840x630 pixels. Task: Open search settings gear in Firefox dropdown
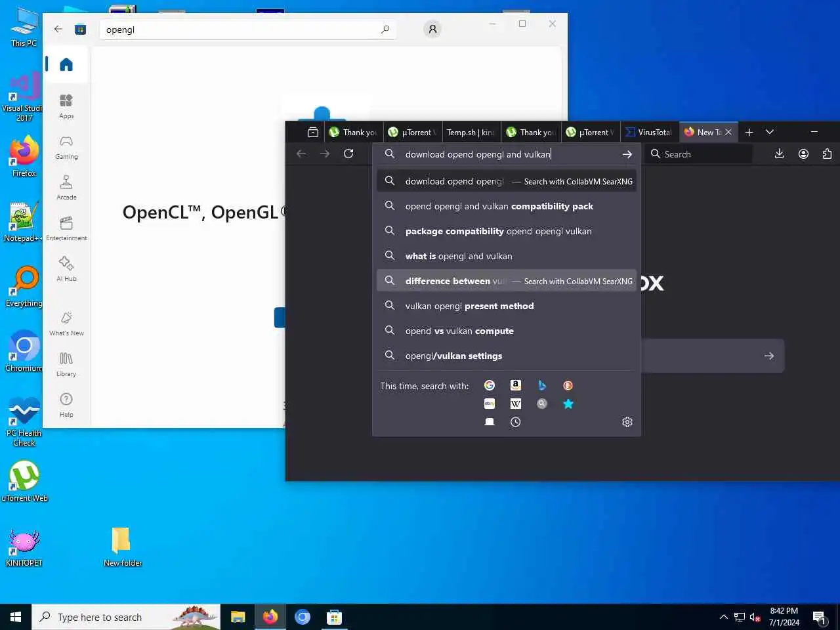(x=627, y=422)
